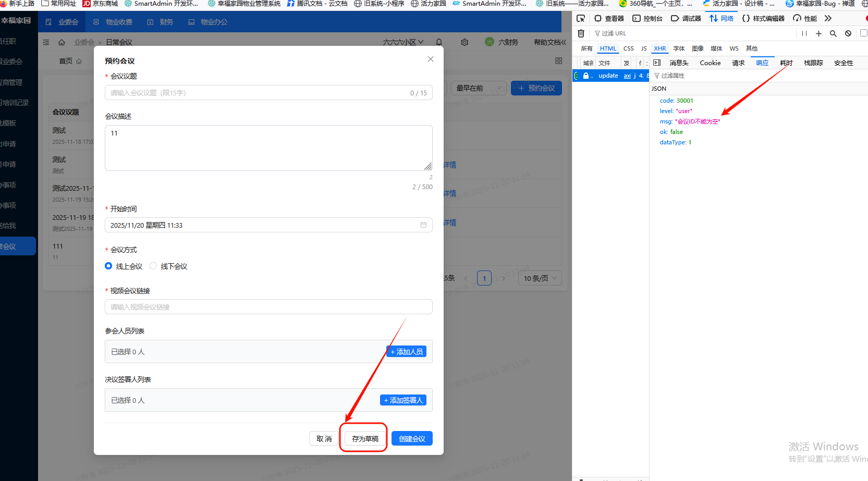Image resolution: width=868 pixels, height=481 pixels.
Task: Open the 最早在前 sort dropdown
Action: click(x=478, y=88)
